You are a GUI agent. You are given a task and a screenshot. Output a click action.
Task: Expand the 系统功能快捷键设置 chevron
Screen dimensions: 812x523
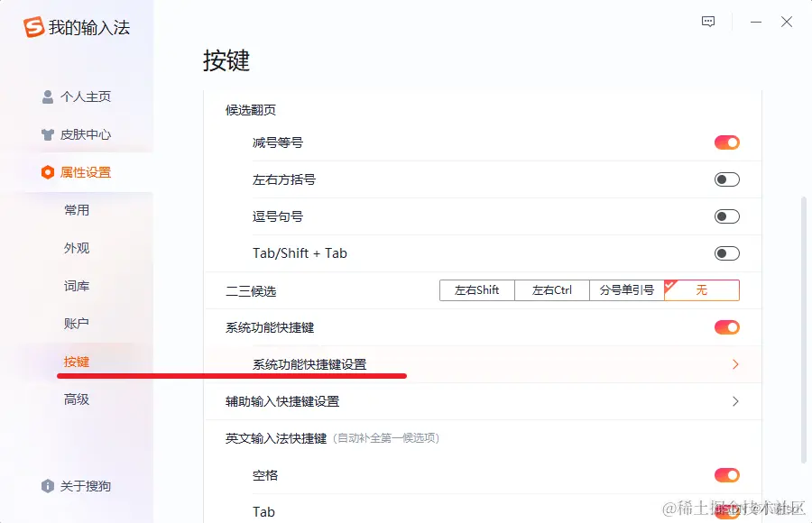(x=735, y=364)
